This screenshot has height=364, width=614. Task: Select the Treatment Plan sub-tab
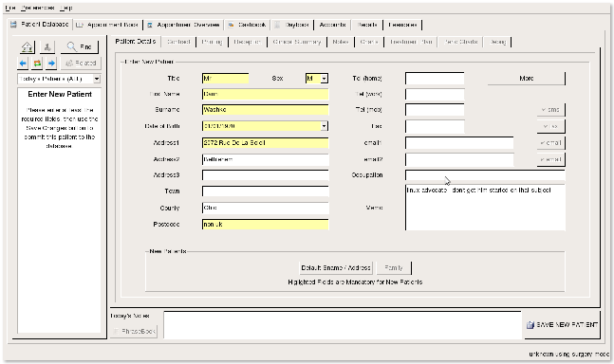pyautogui.click(x=411, y=42)
